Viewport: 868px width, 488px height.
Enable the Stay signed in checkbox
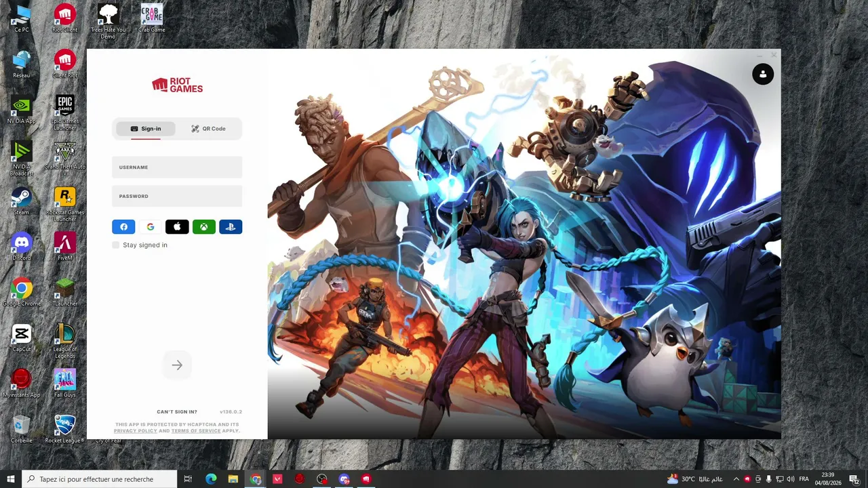[x=116, y=245]
